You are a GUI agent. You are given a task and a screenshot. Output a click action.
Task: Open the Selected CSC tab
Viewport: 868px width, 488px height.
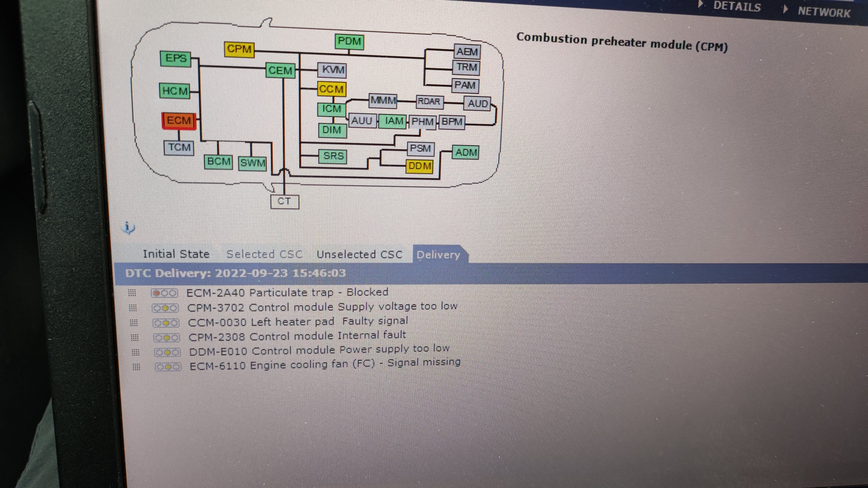[x=264, y=254]
